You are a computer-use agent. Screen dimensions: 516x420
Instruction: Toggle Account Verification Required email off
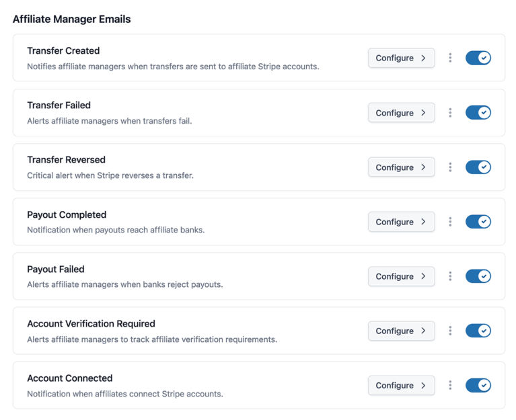tap(478, 331)
